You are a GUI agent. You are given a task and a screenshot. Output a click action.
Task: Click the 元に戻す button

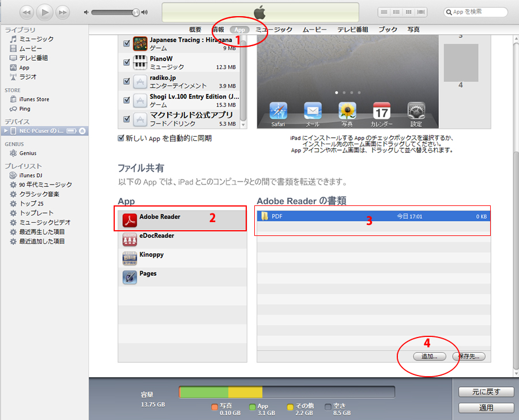(x=486, y=392)
